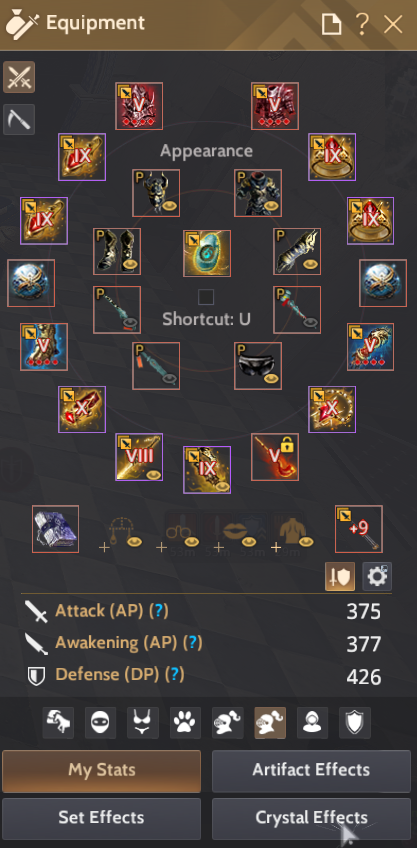Toggle the checkbox above Shortcut: U
Viewport: 417px width, 848px height.
point(206,297)
